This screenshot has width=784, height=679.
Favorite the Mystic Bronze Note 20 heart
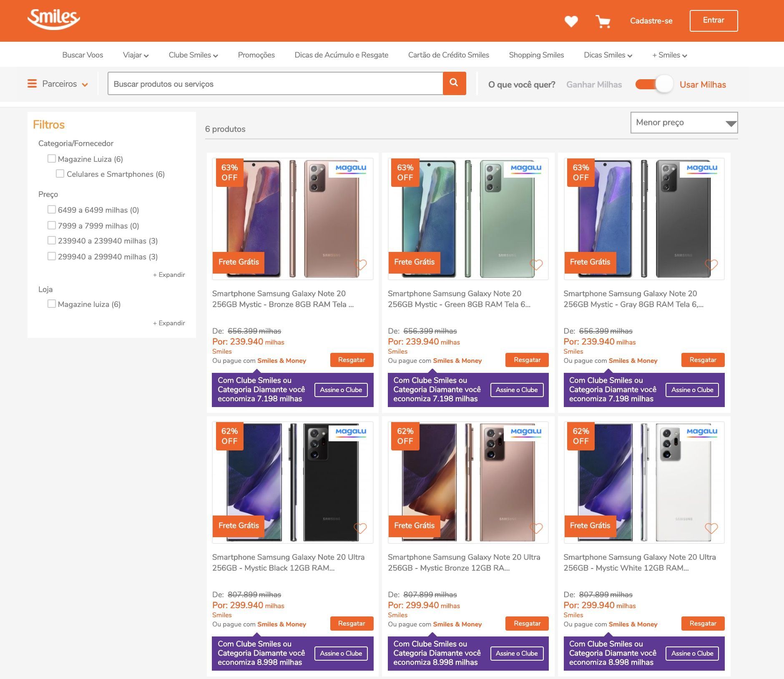point(360,264)
